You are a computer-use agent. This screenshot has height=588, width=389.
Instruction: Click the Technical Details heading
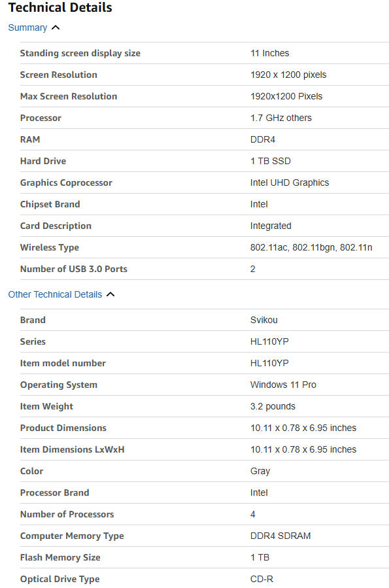[60, 7]
